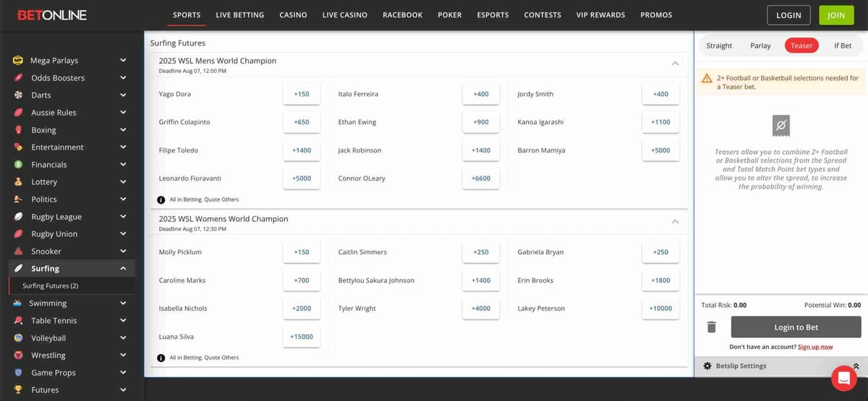The height and width of the screenshot is (401, 868).
Task: Click the Sign up now link
Action: (x=815, y=347)
